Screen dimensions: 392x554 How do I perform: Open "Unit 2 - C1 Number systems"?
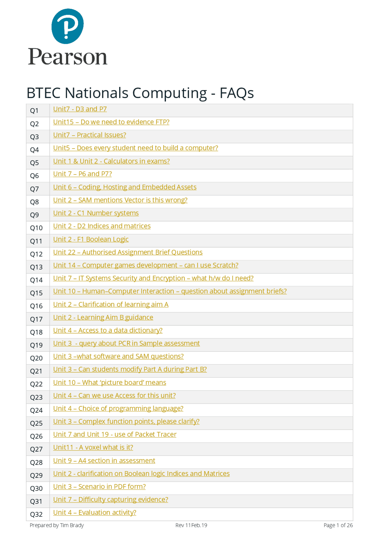coord(96,213)
